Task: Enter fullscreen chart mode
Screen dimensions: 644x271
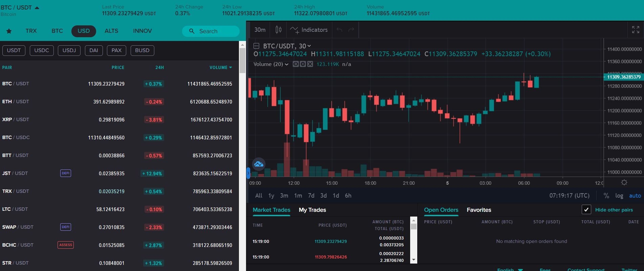Action: (636, 30)
